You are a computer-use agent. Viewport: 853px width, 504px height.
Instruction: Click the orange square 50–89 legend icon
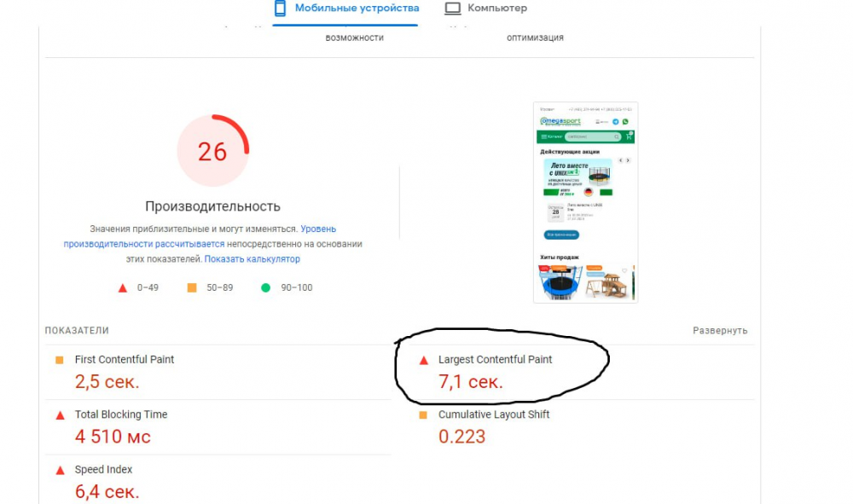[x=192, y=287]
